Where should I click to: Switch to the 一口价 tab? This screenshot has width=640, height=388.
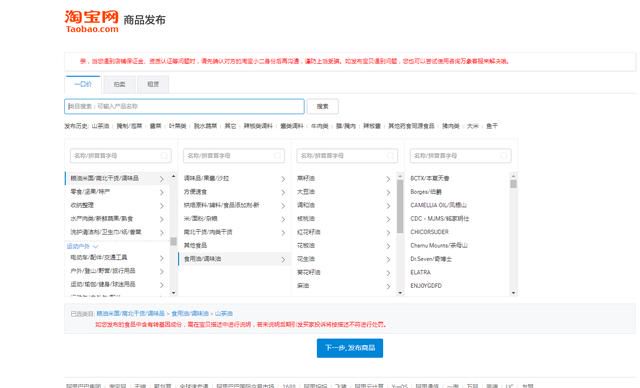coord(82,84)
